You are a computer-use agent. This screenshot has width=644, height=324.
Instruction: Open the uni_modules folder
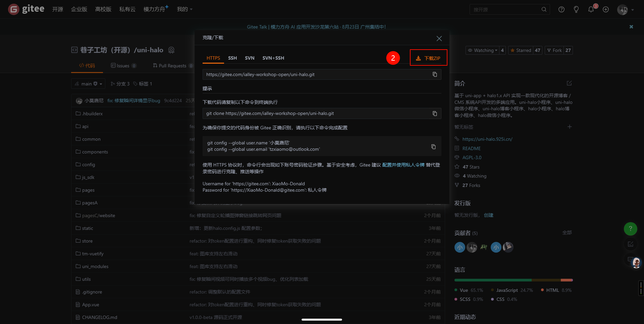tap(95, 266)
